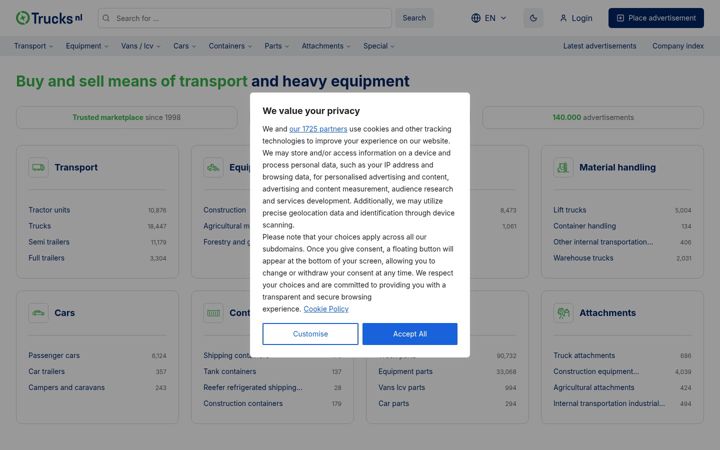The height and width of the screenshot is (450, 720).
Task: Expand the Containers menu
Action: pos(230,46)
